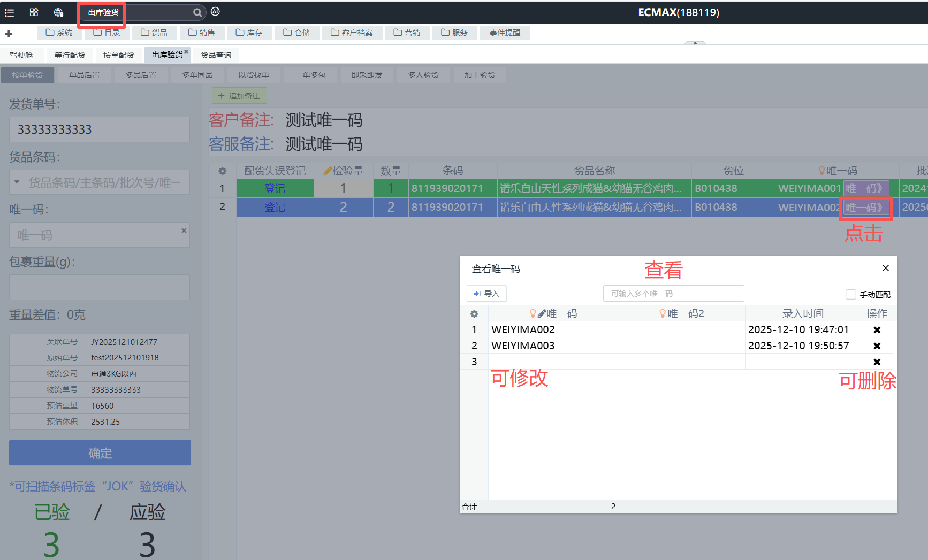This screenshot has width=928, height=560.
Task: Open the hamburger list menu icon
Action: [x=10, y=12]
